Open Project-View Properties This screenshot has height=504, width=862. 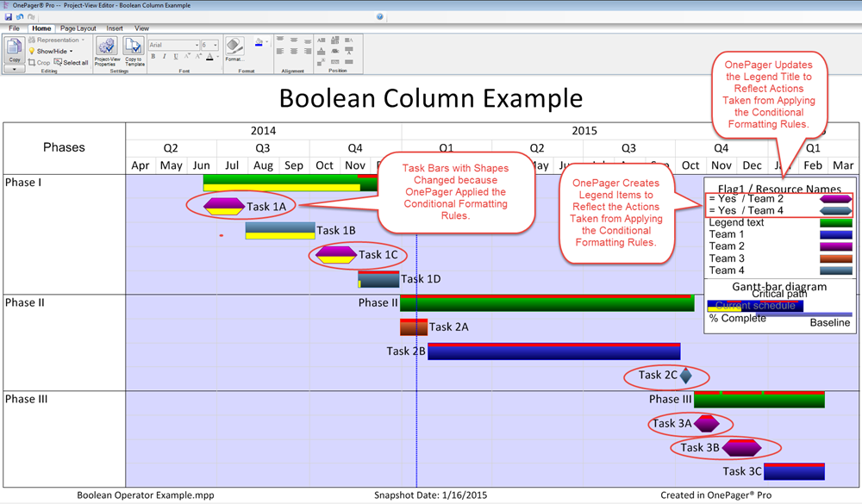click(107, 50)
